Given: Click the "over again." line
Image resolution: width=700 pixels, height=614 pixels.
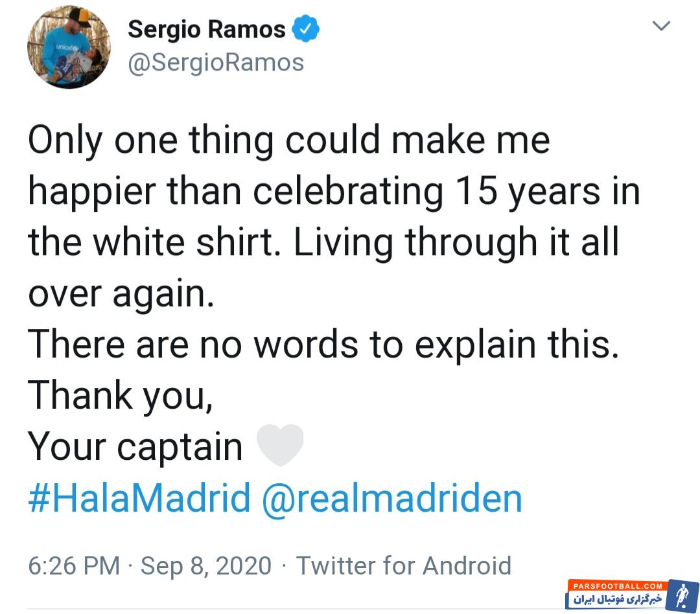Looking at the screenshot, I should 120,293.
